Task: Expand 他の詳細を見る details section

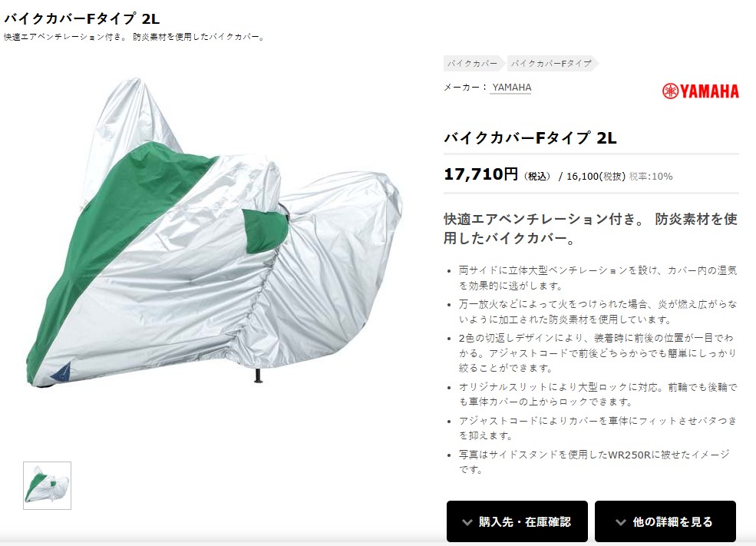Action: coord(665,521)
